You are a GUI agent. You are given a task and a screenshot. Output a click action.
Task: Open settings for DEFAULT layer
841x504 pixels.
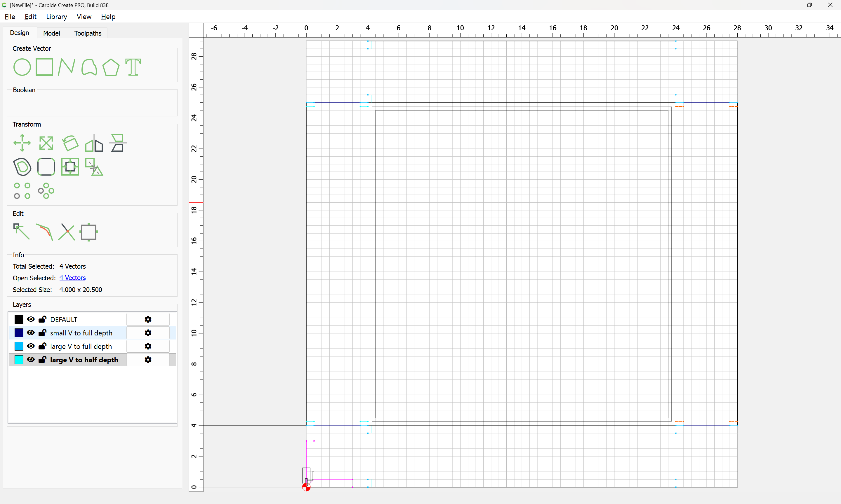click(x=148, y=319)
